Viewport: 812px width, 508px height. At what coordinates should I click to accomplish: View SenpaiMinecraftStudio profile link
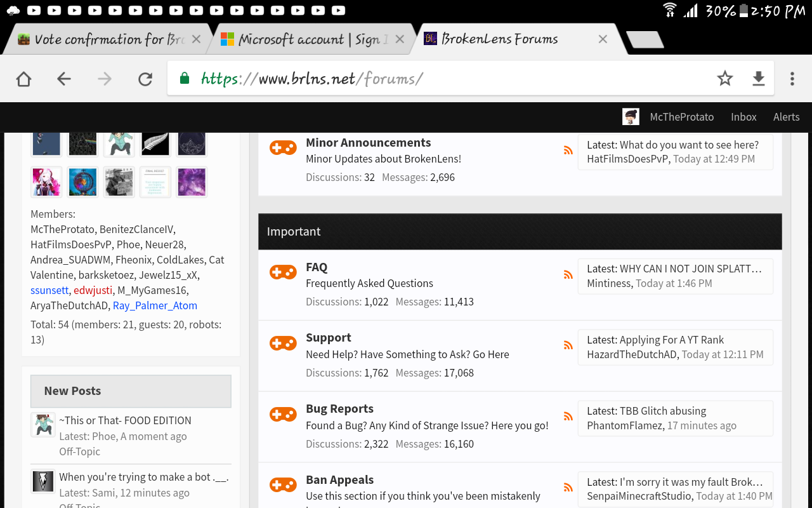coord(639,496)
